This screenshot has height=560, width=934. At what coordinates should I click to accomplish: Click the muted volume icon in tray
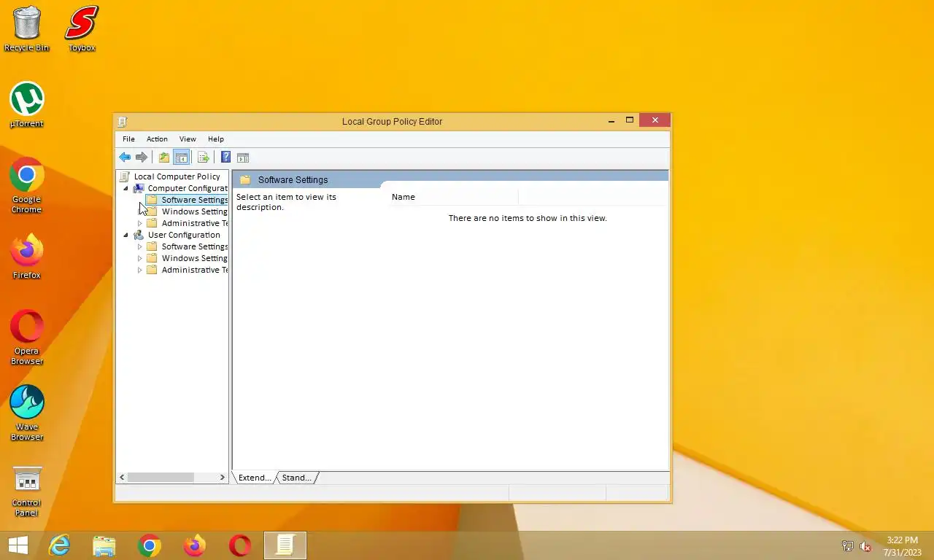pyautogui.click(x=866, y=546)
